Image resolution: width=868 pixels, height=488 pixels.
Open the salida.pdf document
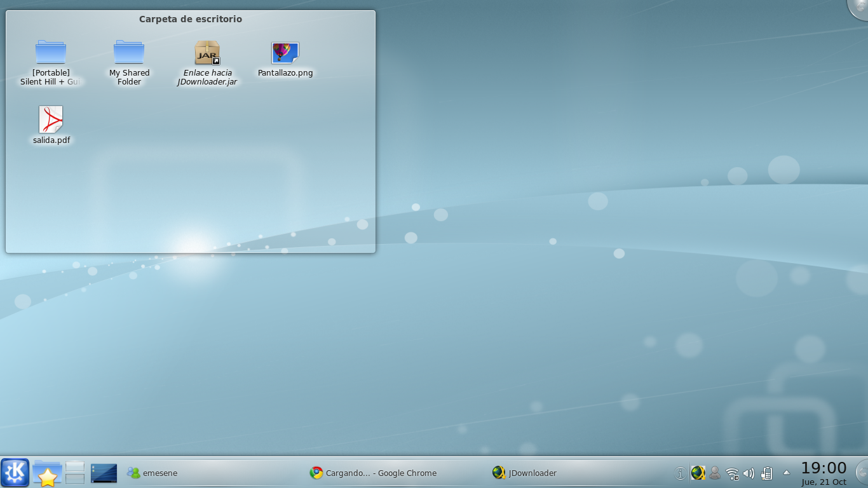(51, 125)
